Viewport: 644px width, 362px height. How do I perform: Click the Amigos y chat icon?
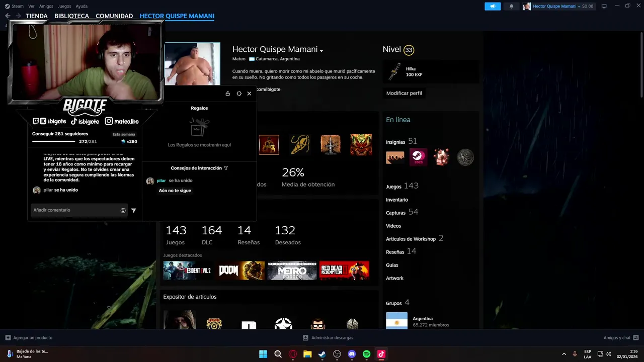[x=636, y=338]
